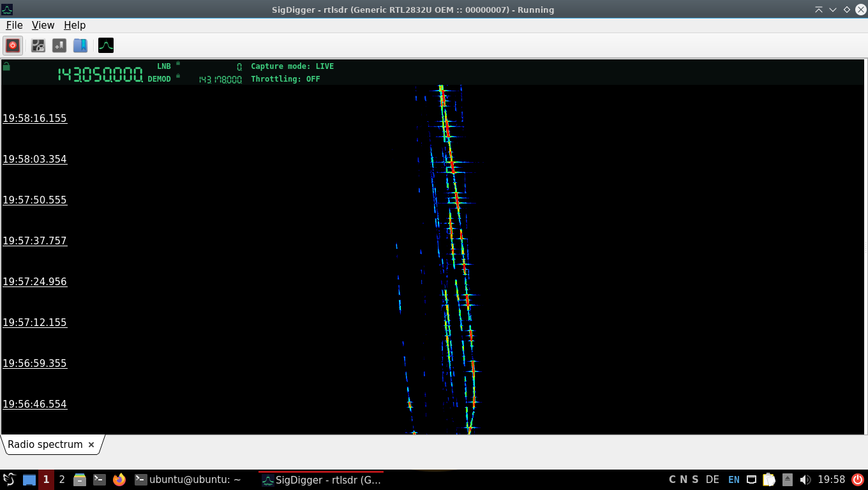Click the 19:57:37.757 waterfall timestamp
The width and height of the screenshot is (868, 490).
click(34, 241)
